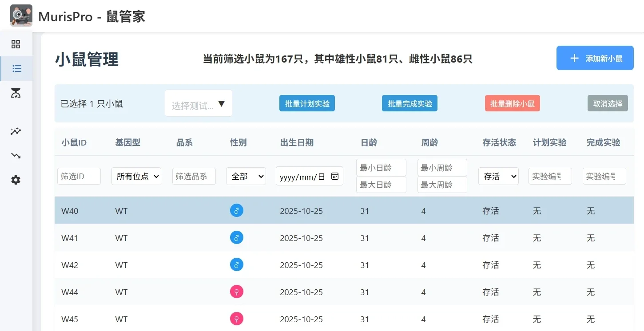This screenshot has height=331, width=644.
Task: Expand the 所有位点 genotype filter dropdown
Action: (x=136, y=176)
